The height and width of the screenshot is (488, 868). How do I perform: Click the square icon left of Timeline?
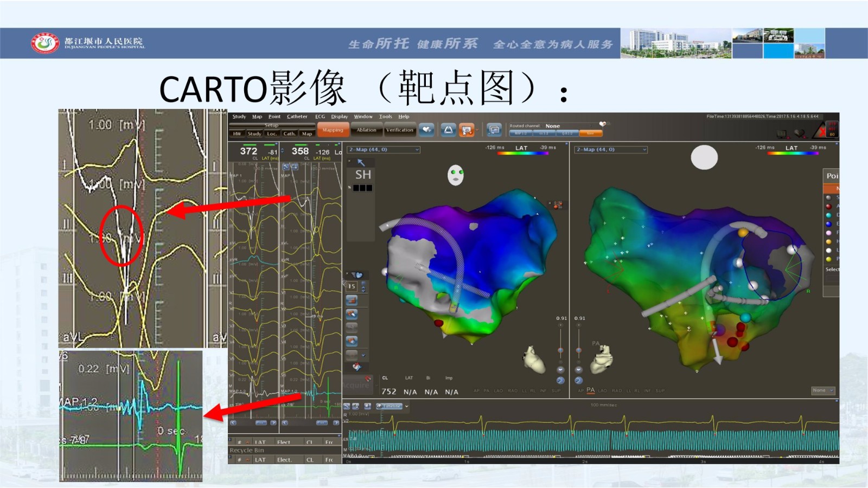[367, 406]
